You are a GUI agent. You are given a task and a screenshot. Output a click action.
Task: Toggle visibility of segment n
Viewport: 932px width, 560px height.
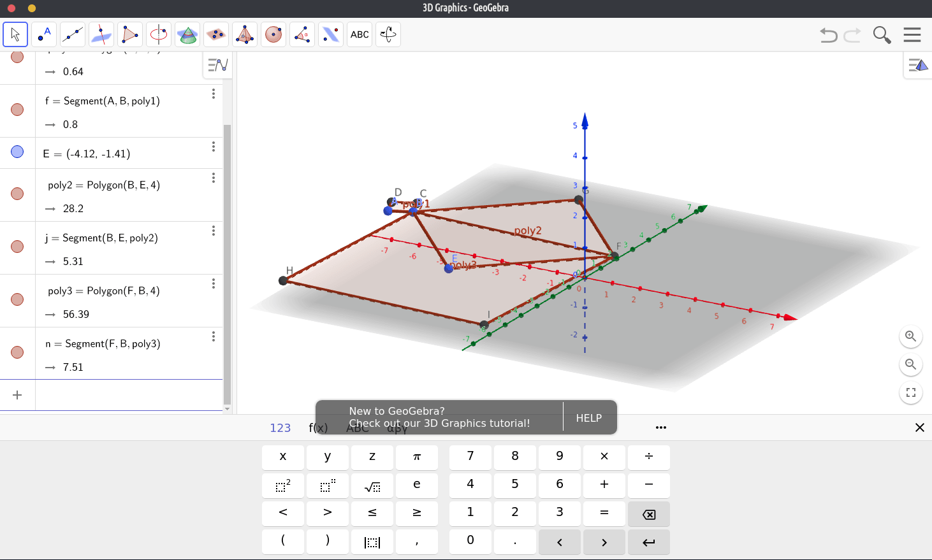[17, 352]
